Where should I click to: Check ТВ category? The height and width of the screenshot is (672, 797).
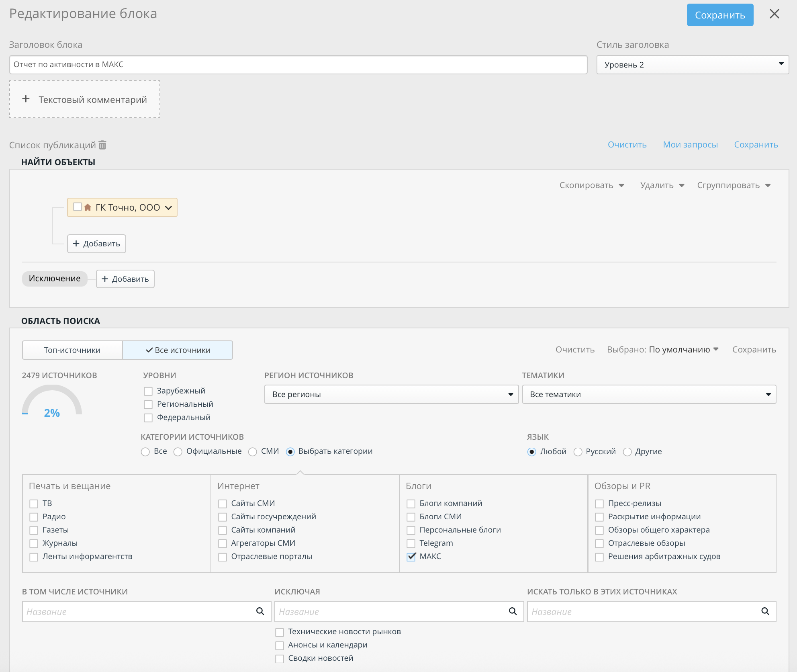click(x=34, y=504)
